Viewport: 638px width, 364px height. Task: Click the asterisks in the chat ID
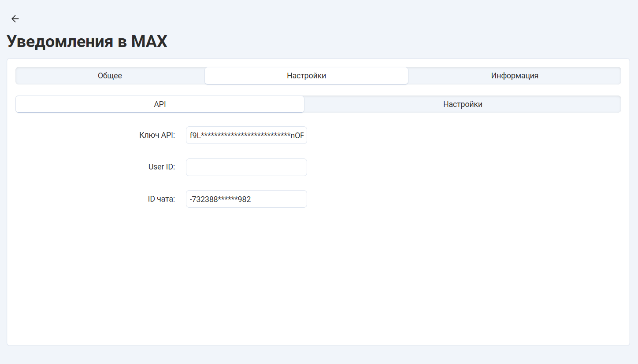(227, 199)
